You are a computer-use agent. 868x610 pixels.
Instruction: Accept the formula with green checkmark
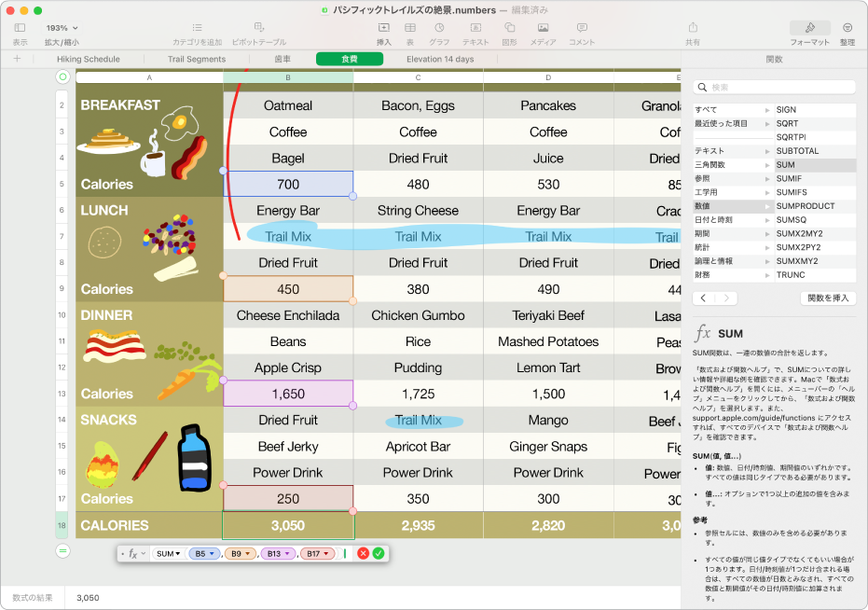[378, 553]
